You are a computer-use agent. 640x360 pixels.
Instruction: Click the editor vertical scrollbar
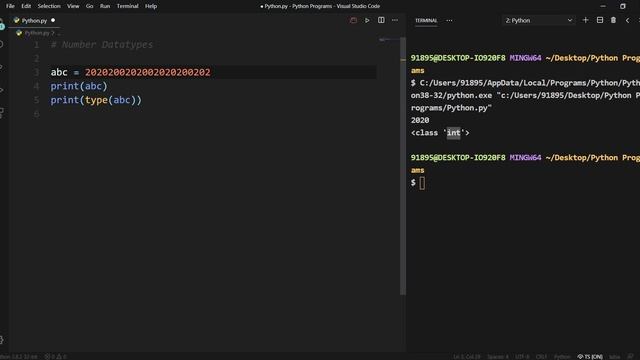point(403,166)
